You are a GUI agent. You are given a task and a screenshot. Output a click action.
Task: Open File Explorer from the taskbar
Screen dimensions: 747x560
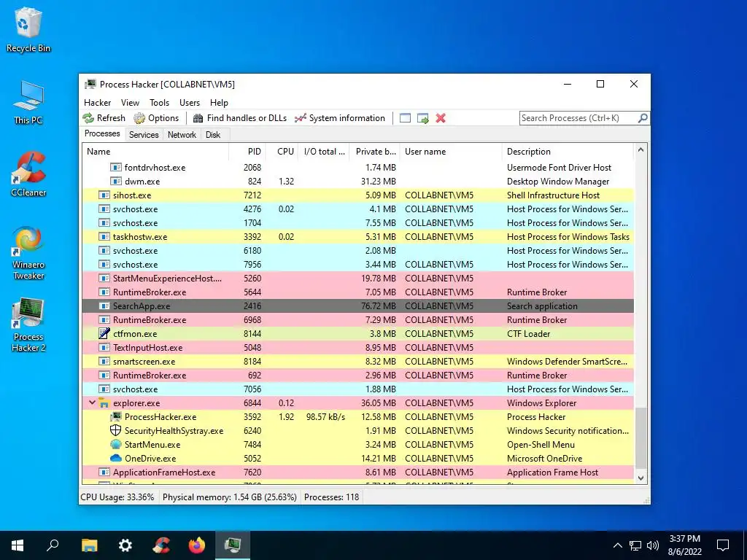[x=89, y=545]
